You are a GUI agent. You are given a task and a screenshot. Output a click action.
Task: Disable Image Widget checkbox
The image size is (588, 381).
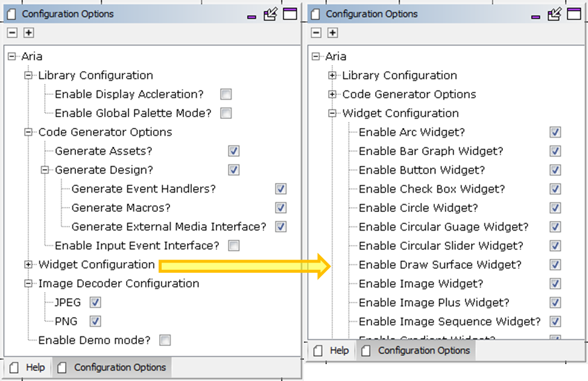point(555,283)
